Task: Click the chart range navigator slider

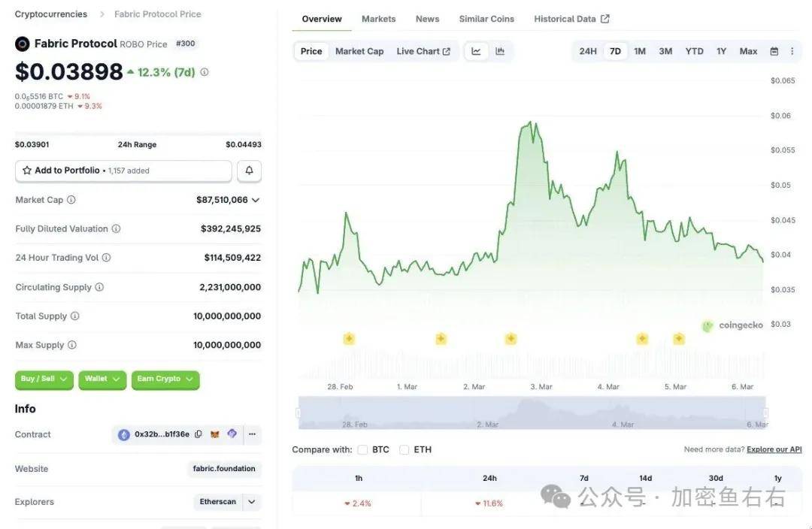Action: (532, 413)
